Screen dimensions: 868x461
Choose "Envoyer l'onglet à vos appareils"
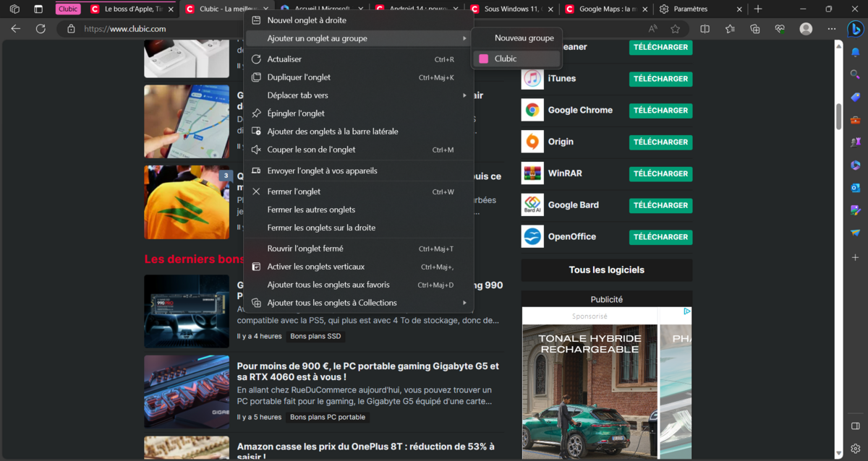pyautogui.click(x=359, y=171)
